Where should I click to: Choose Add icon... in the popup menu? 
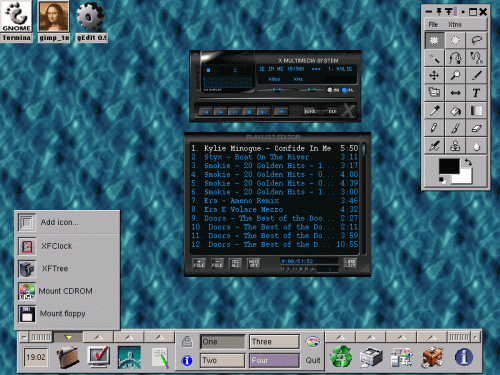tap(68, 222)
